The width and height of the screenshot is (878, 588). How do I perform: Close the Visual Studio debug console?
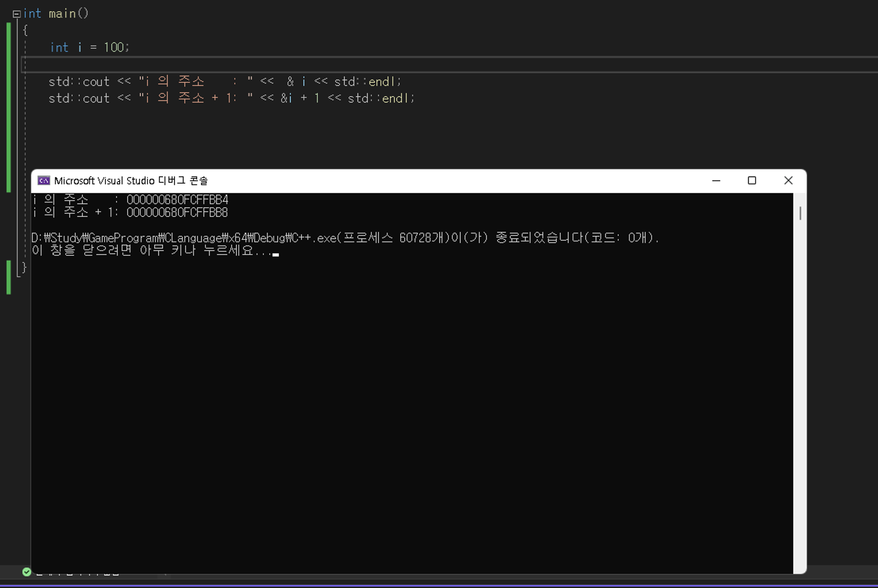click(788, 181)
